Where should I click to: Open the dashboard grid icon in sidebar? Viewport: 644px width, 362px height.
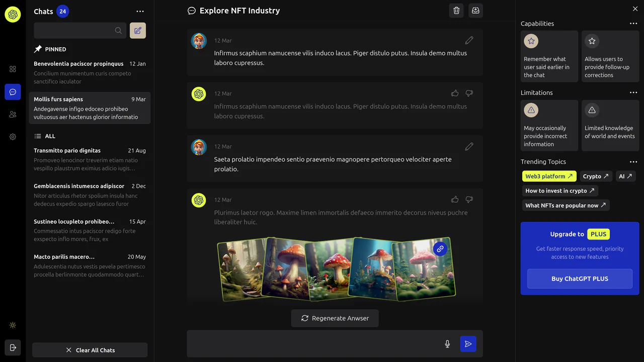(x=13, y=69)
